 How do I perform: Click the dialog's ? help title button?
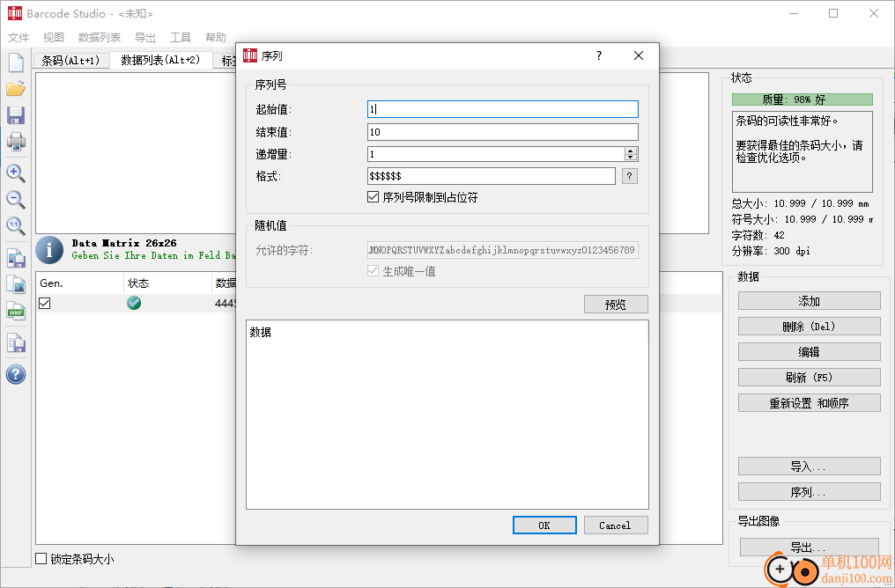click(599, 55)
